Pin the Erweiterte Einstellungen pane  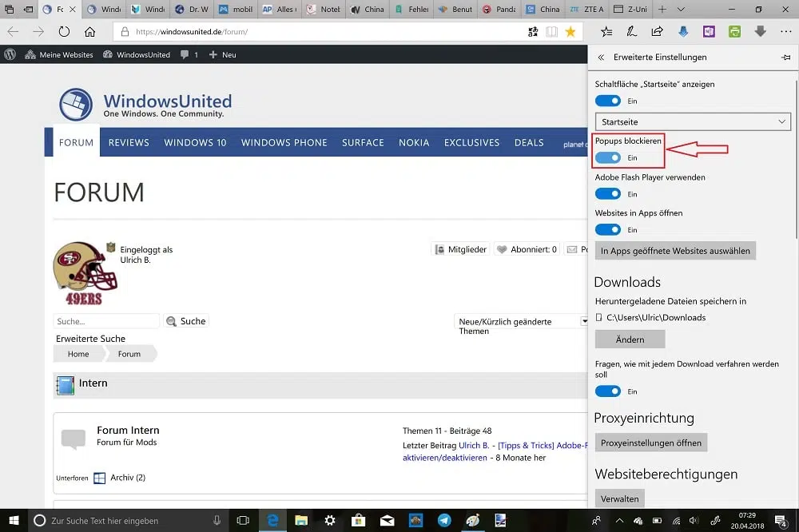[x=785, y=57]
